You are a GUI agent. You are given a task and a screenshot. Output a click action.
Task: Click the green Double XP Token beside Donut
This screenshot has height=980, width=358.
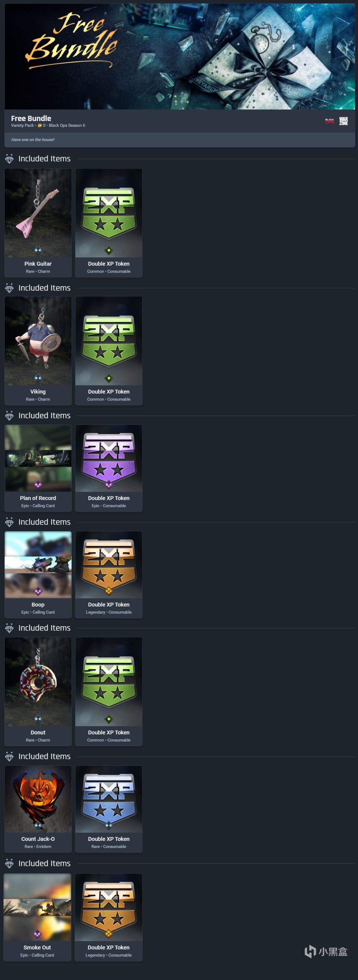point(109,692)
